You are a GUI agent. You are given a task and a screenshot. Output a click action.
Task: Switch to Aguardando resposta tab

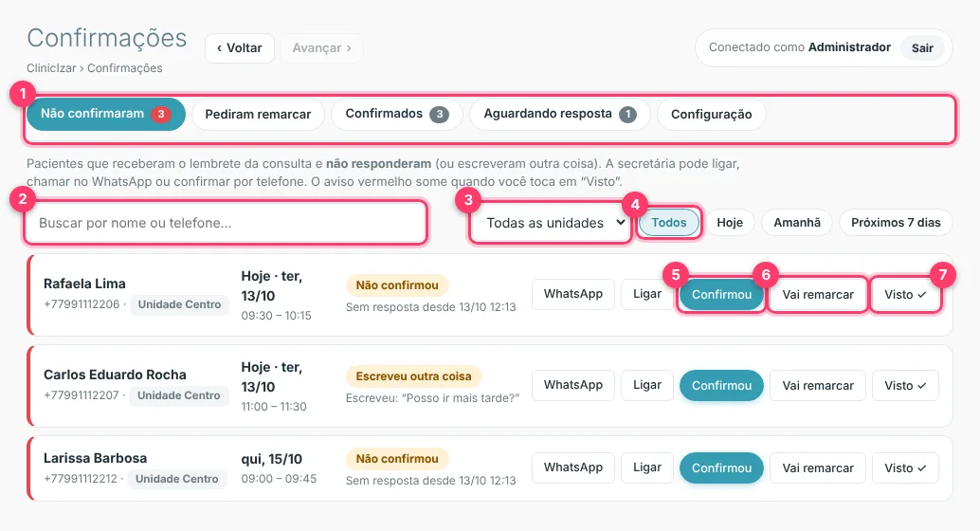pyautogui.click(x=560, y=114)
